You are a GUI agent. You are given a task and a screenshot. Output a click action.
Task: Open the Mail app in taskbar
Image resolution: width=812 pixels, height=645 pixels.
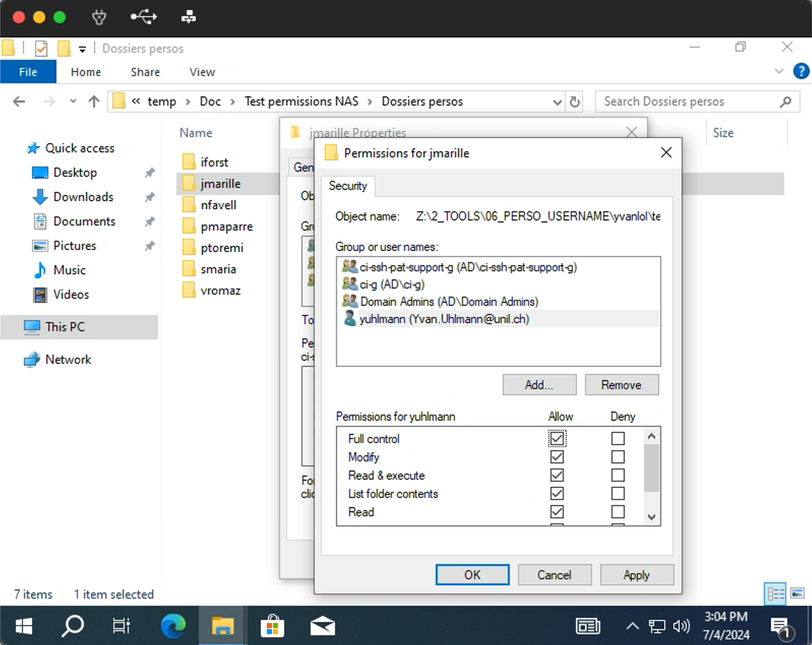323,626
